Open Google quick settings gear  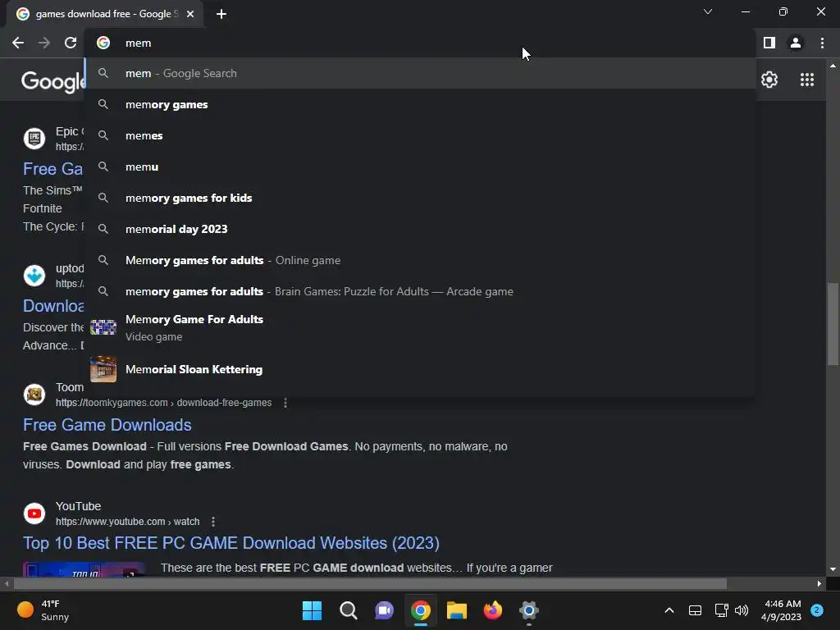(x=769, y=80)
